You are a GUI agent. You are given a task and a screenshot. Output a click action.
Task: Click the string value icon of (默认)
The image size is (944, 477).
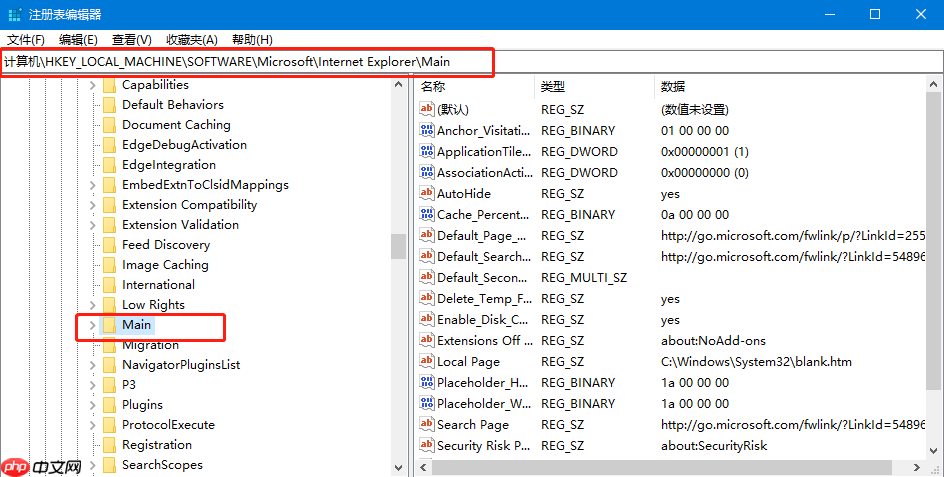pyautogui.click(x=427, y=109)
